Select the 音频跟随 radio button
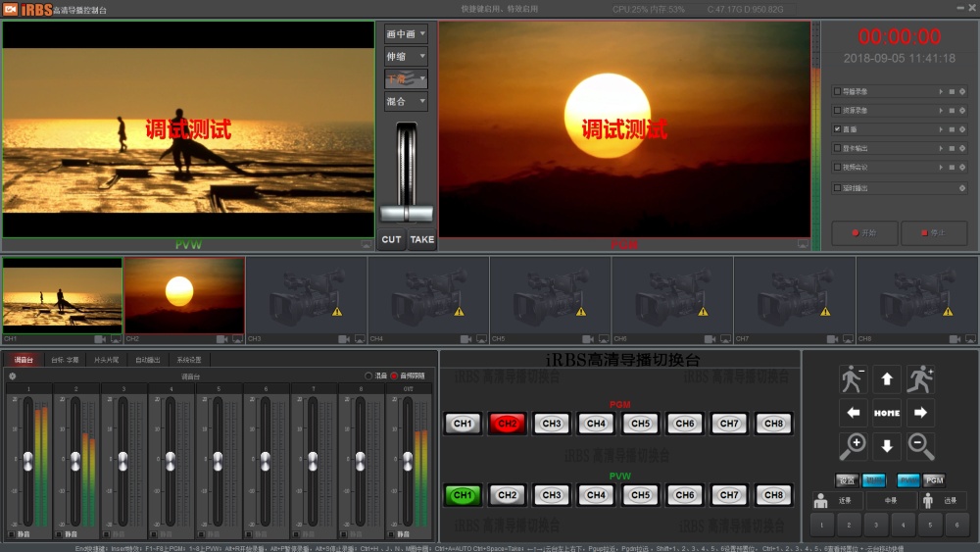 pos(394,376)
